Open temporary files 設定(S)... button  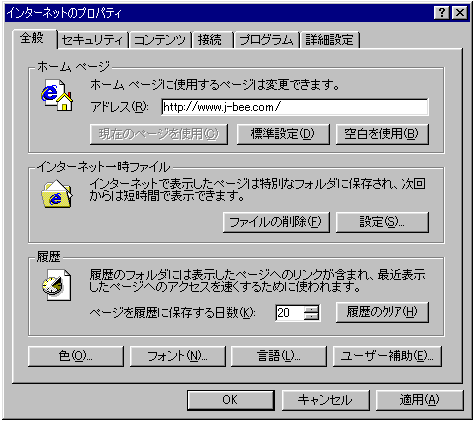coord(382,222)
